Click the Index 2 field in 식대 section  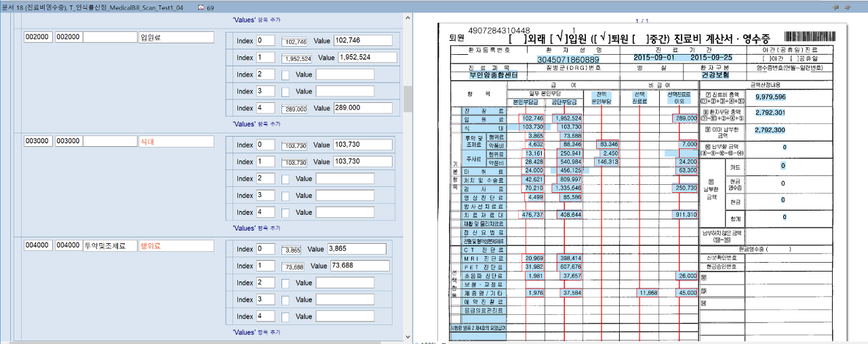266,179
